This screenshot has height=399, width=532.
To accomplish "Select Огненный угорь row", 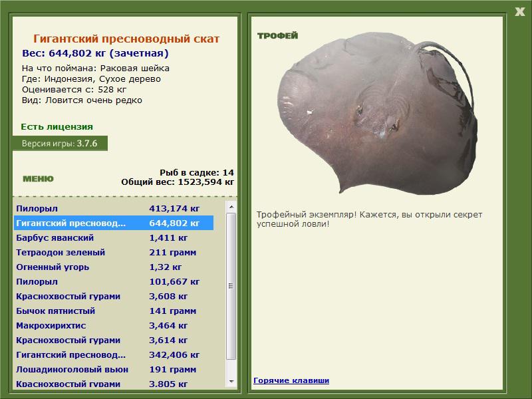I will tap(114, 267).
